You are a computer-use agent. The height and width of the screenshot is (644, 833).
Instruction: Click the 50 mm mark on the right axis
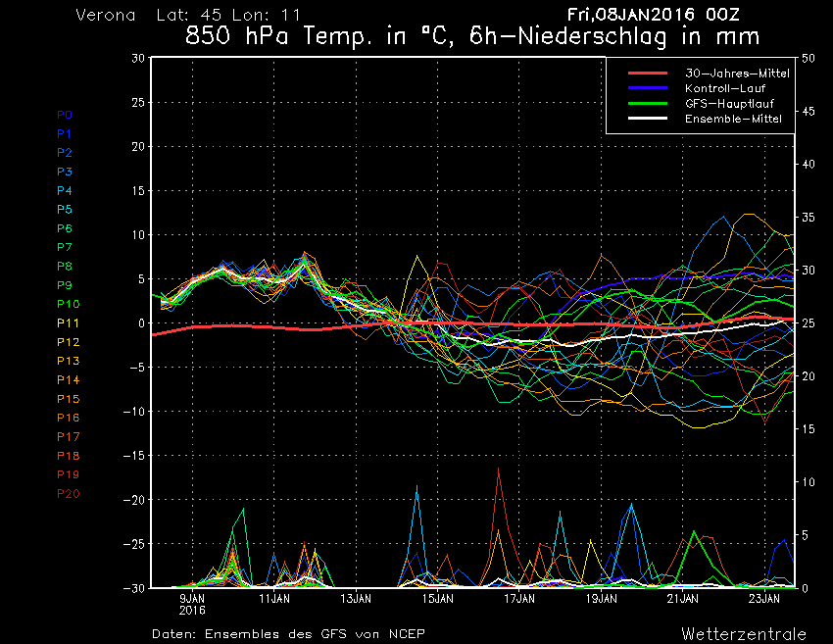(x=808, y=58)
